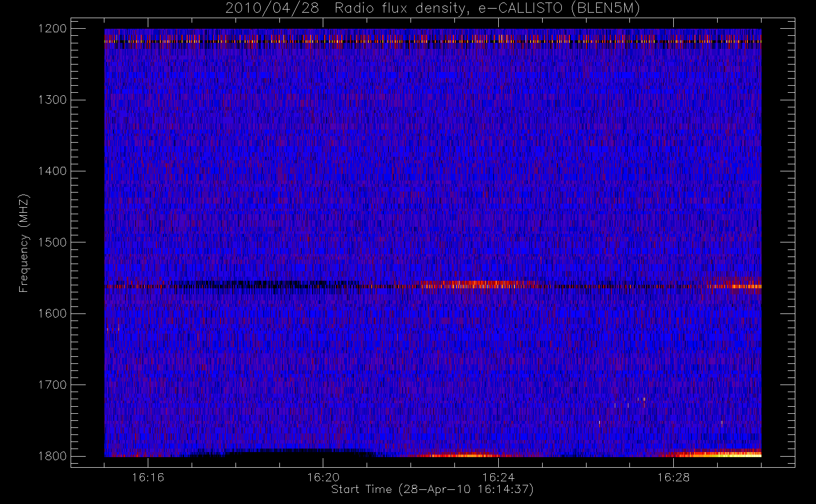Click the 16:16 time tick label

click(x=148, y=477)
